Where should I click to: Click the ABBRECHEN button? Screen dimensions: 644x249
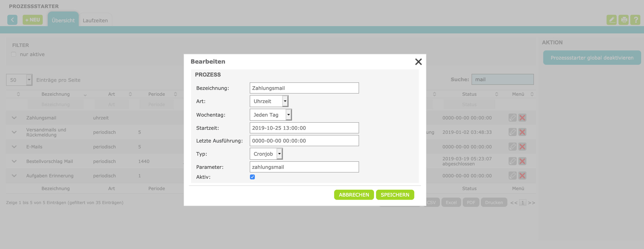354,195
